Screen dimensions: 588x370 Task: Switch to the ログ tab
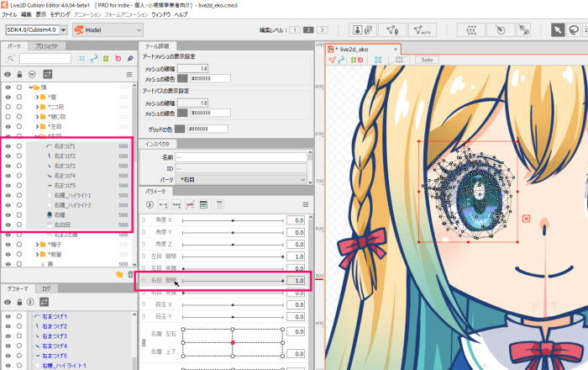[x=46, y=288]
